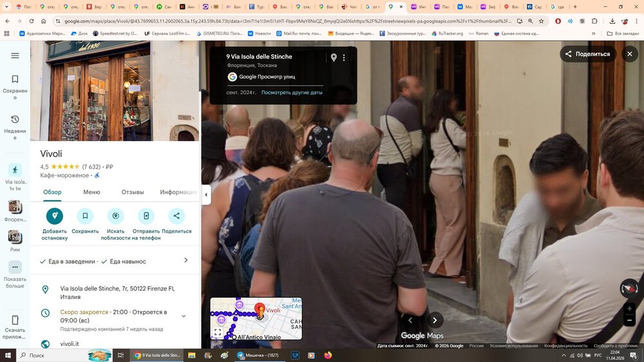Open the three-dot menu in Street View card

pos(344,58)
